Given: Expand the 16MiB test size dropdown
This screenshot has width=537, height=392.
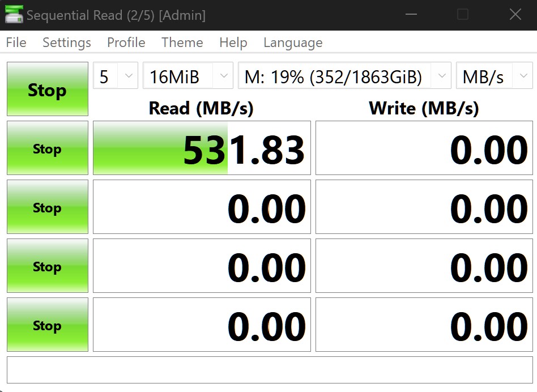Looking at the screenshot, I should tap(188, 75).
